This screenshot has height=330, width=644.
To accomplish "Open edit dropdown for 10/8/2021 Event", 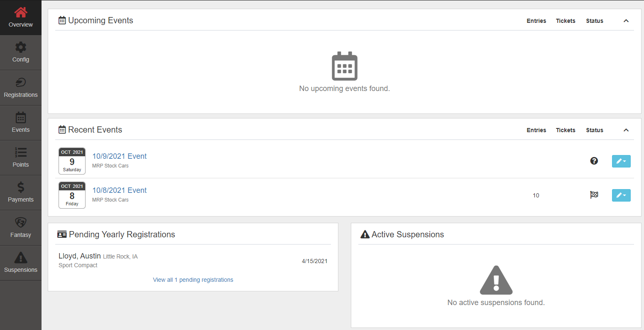I will (x=621, y=195).
